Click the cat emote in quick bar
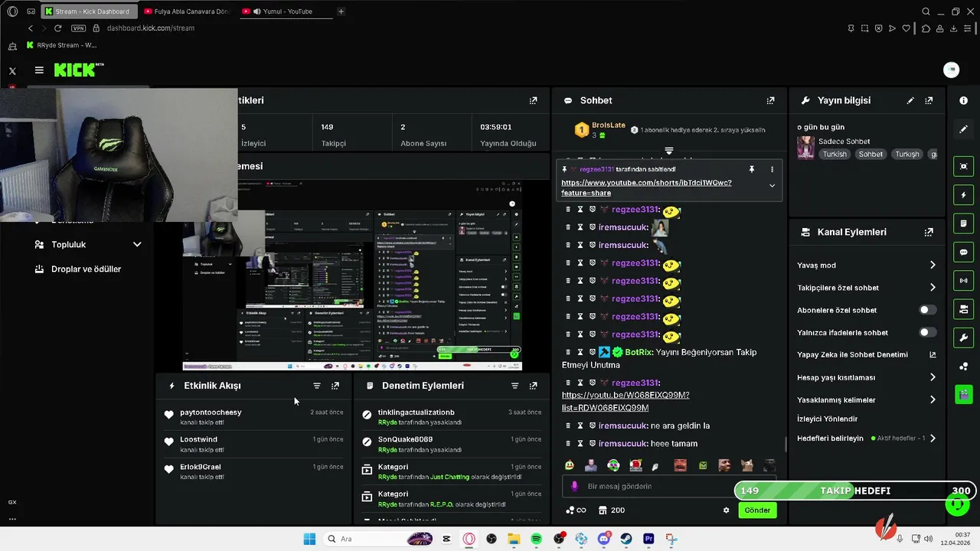Image resolution: width=980 pixels, height=551 pixels. (746, 465)
